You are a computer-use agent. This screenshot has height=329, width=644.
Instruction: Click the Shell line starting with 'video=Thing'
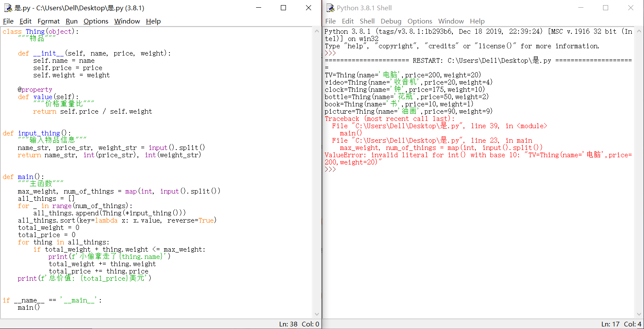point(409,82)
